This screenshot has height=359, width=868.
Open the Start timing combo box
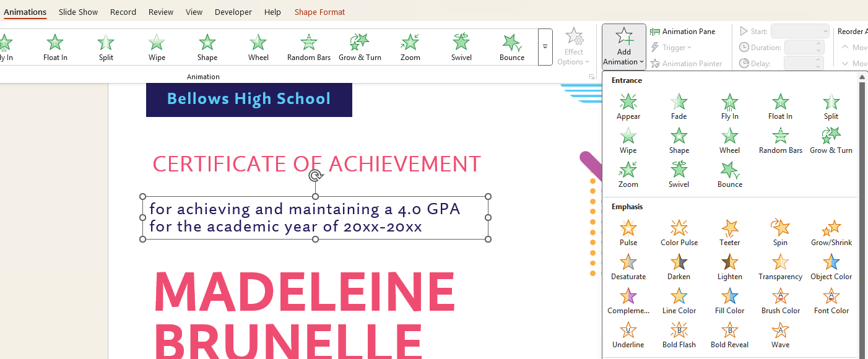(x=799, y=32)
